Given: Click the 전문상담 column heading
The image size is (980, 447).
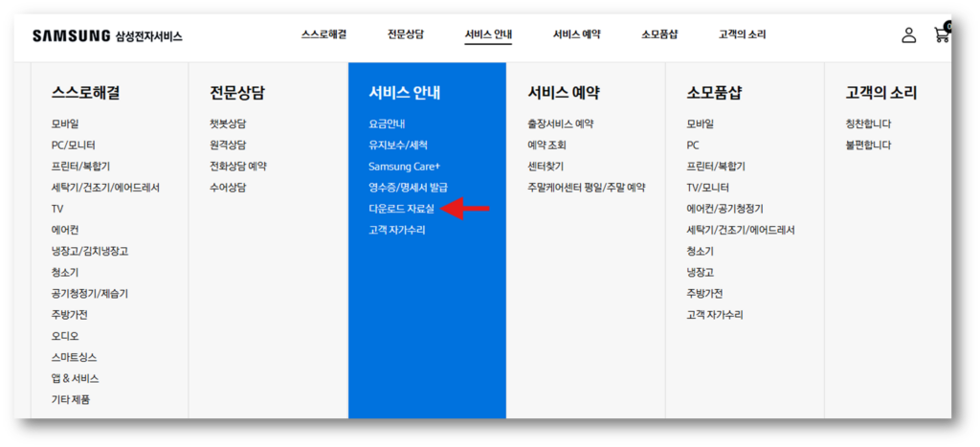Looking at the screenshot, I should [237, 93].
